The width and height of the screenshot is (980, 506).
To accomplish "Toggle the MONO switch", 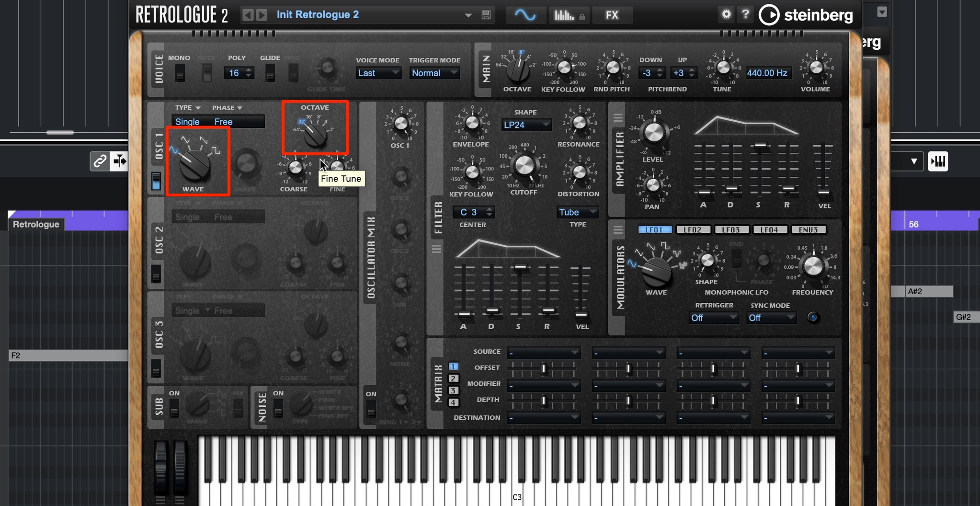I will [180, 73].
